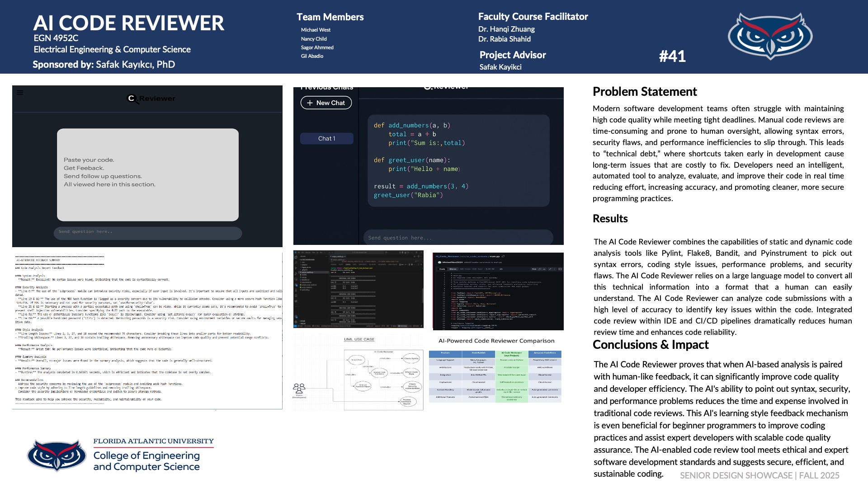This screenshot has width=868, height=488.
Task: Click the FAU owl logo in header
Action: tap(770, 36)
